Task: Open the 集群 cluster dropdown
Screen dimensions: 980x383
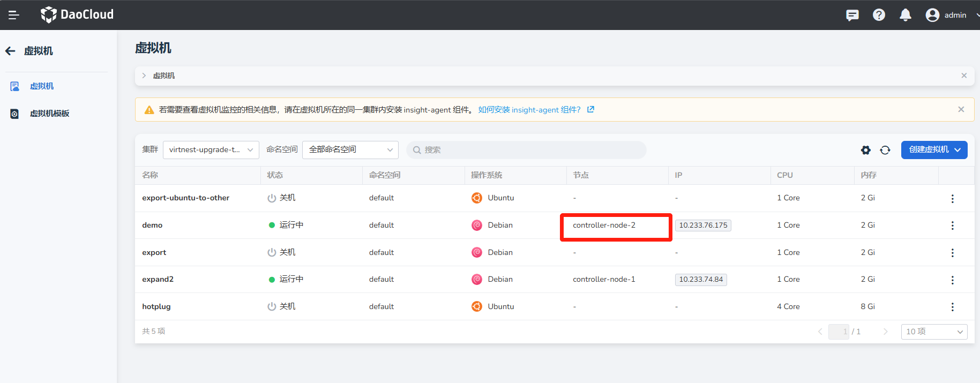Action: (211, 150)
